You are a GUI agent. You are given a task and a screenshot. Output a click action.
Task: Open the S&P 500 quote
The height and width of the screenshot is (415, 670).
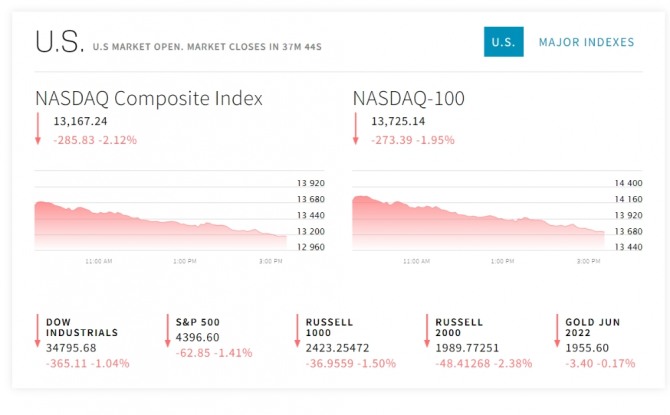[198, 322]
